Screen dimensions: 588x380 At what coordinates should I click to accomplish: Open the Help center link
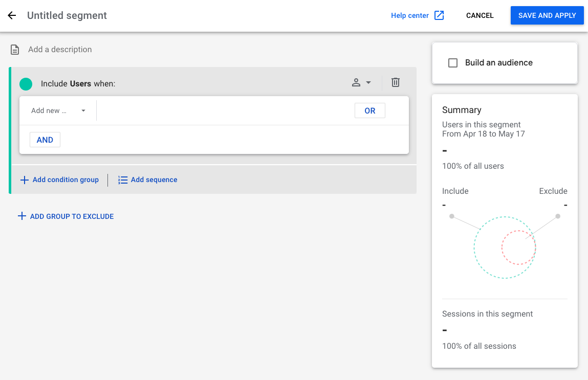click(x=409, y=15)
